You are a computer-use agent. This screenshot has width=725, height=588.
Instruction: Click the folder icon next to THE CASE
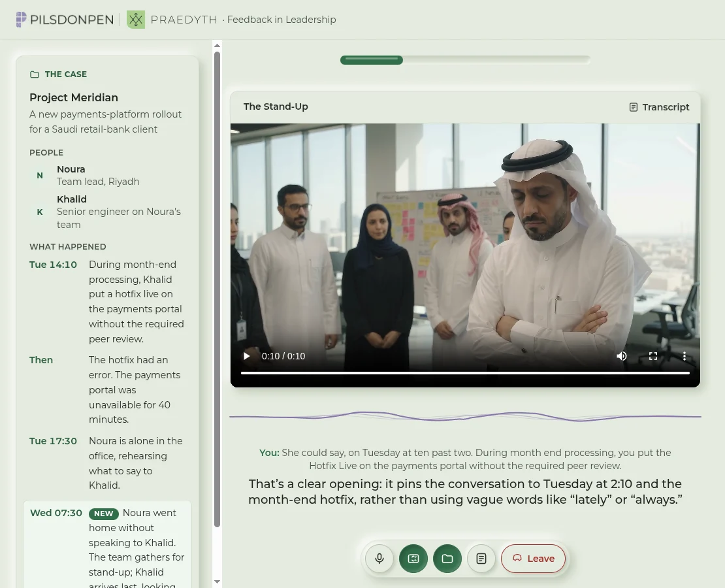34,74
